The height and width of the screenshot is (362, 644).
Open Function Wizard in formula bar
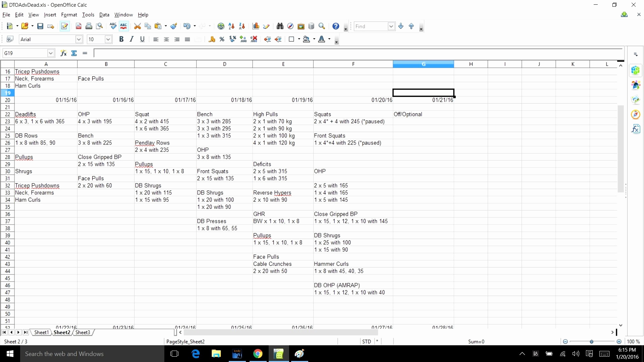click(x=63, y=53)
